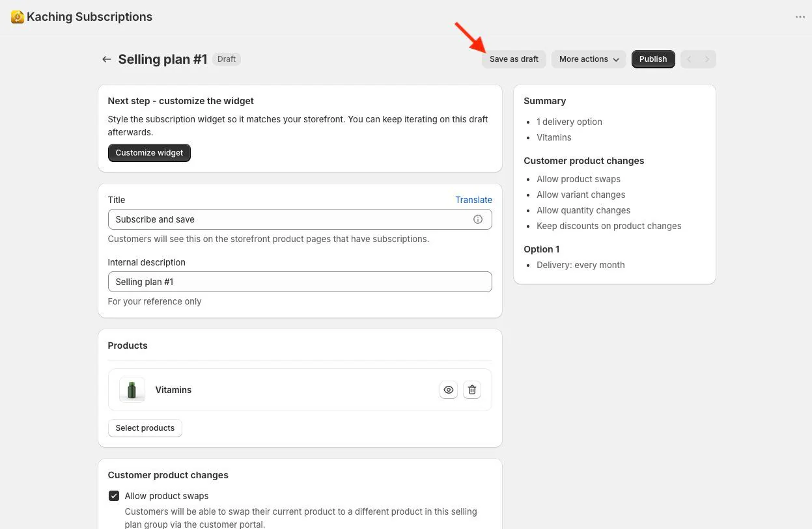Click 'Allow variant changes' in Summary

[581, 195]
